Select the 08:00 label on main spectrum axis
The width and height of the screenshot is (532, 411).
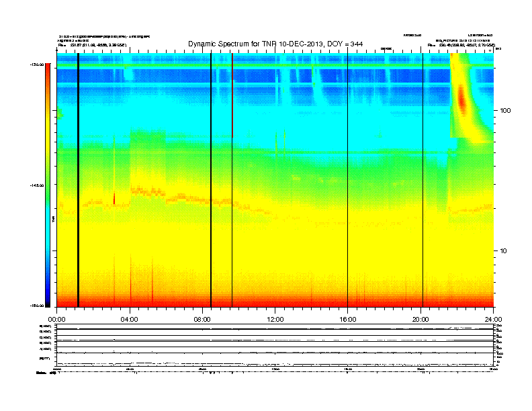point(202,320)
